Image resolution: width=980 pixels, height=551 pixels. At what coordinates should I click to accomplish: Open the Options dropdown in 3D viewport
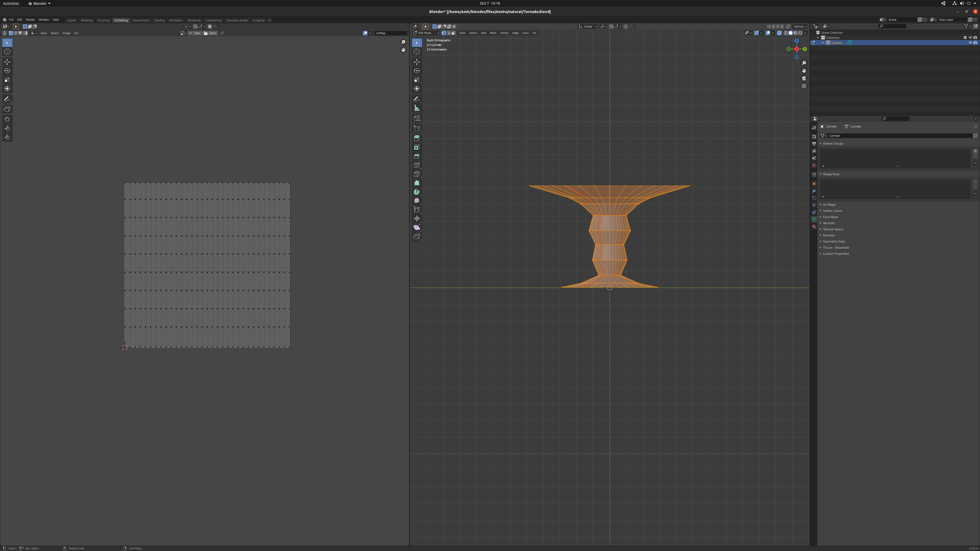coord(800,27)
